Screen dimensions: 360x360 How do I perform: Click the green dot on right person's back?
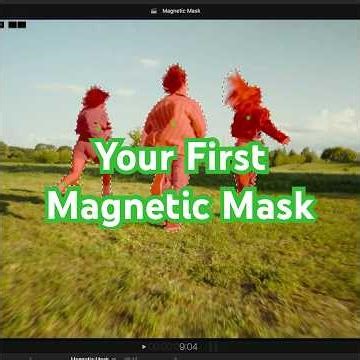(248, 117)
